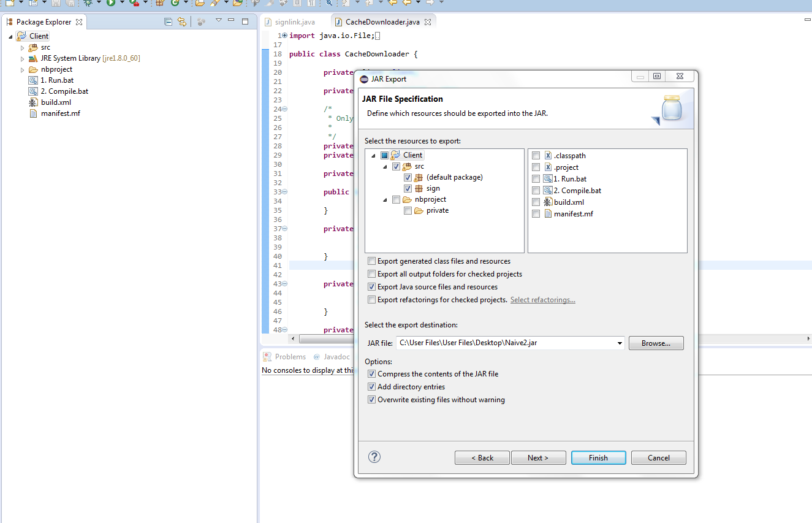
Task: Click the Back button in JAR Export
Action: tap(482, 458)
